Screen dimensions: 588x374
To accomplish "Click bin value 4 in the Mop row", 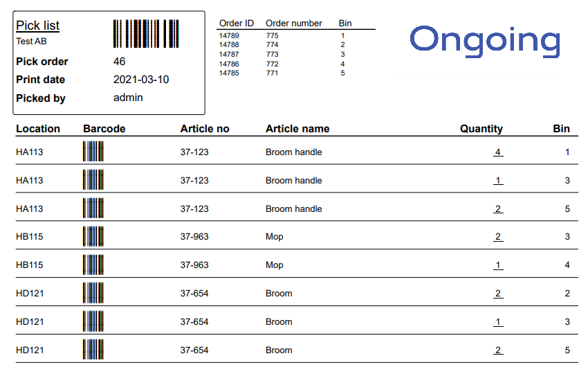I will (567, 265).
